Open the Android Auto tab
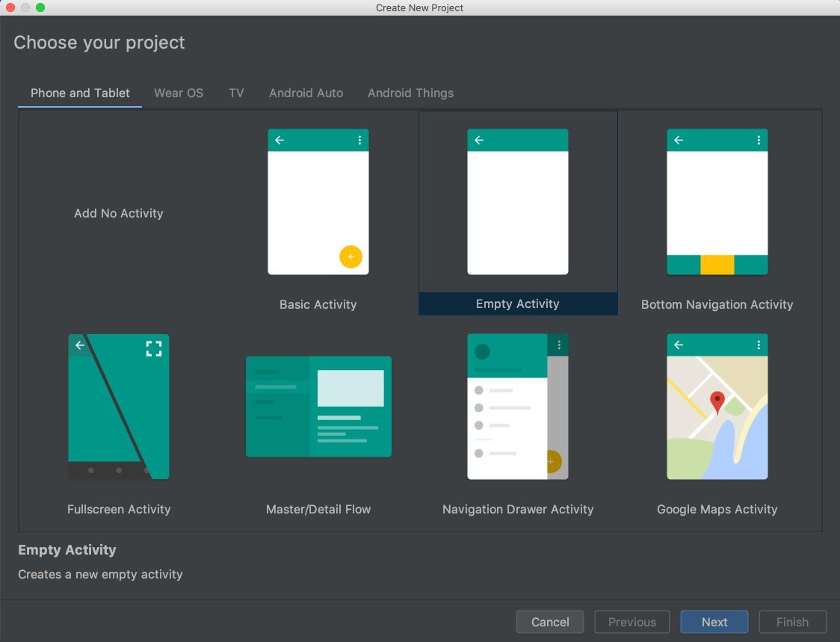The image size is (840, 642). click(306, 93)
